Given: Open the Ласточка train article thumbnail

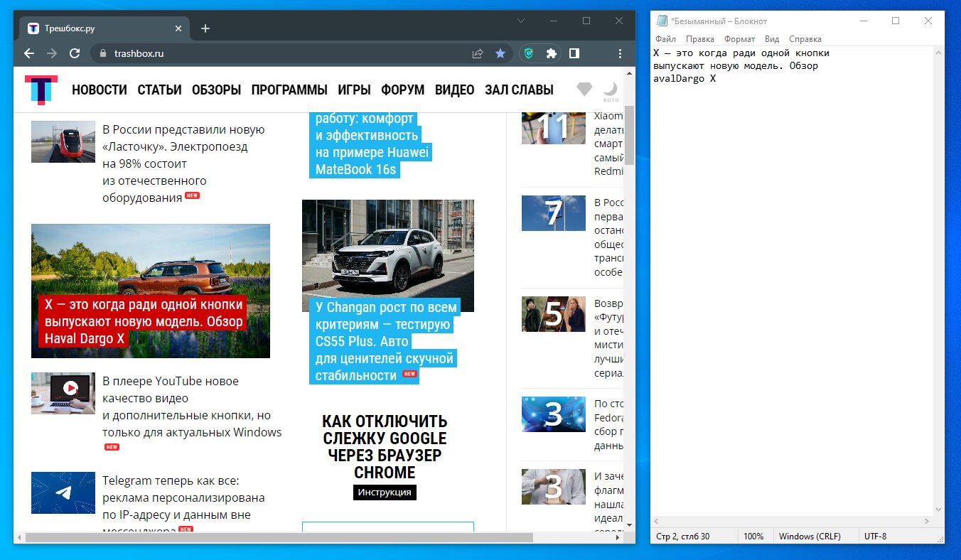Looking at the screenshot, I should [63, 141].
